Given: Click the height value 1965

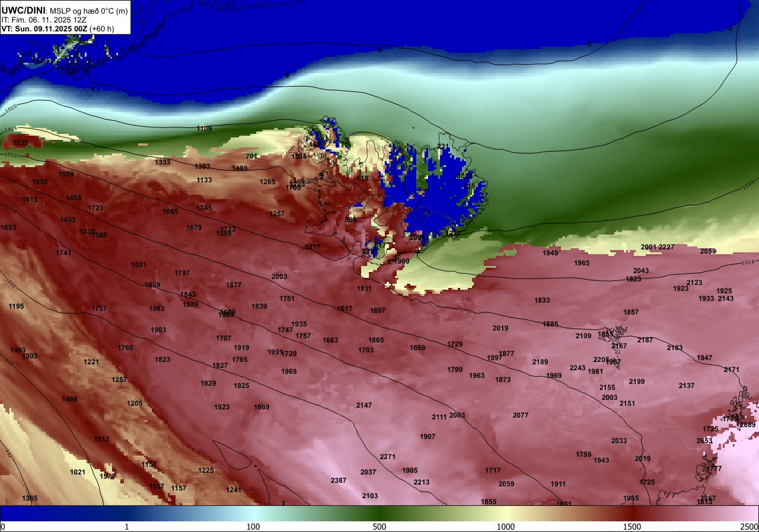Looking at the screenshot, I should [x=582, y=263].
